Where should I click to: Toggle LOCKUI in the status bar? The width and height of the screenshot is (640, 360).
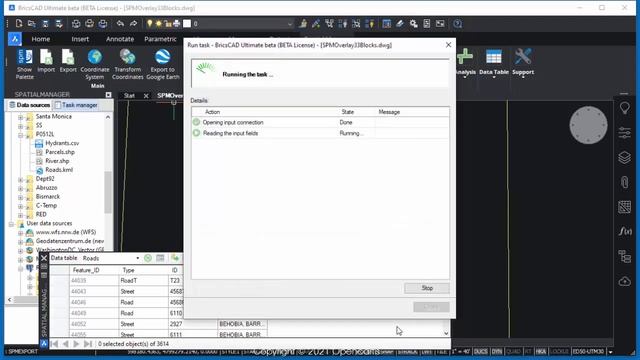[x=559, y=351]
